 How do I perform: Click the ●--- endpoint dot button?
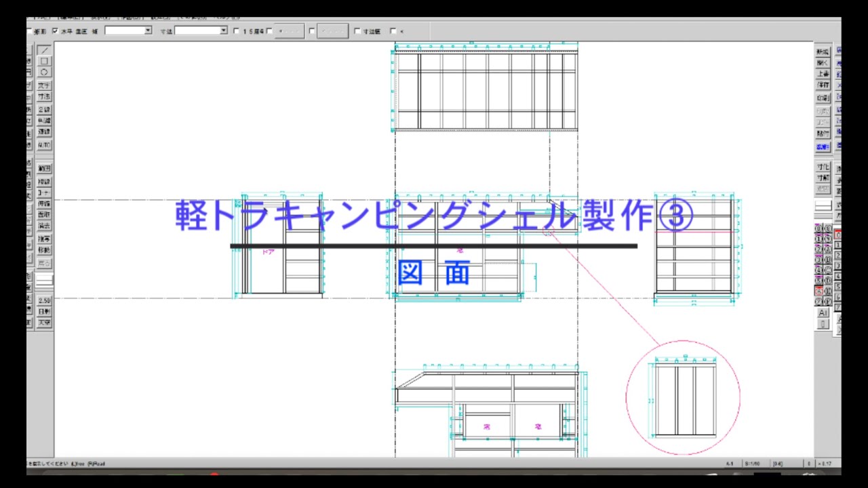(290, 31)
